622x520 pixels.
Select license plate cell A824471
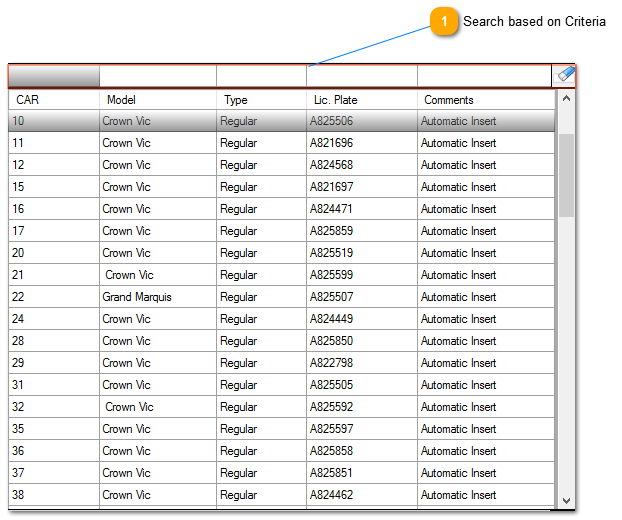[x=331, y=209]
